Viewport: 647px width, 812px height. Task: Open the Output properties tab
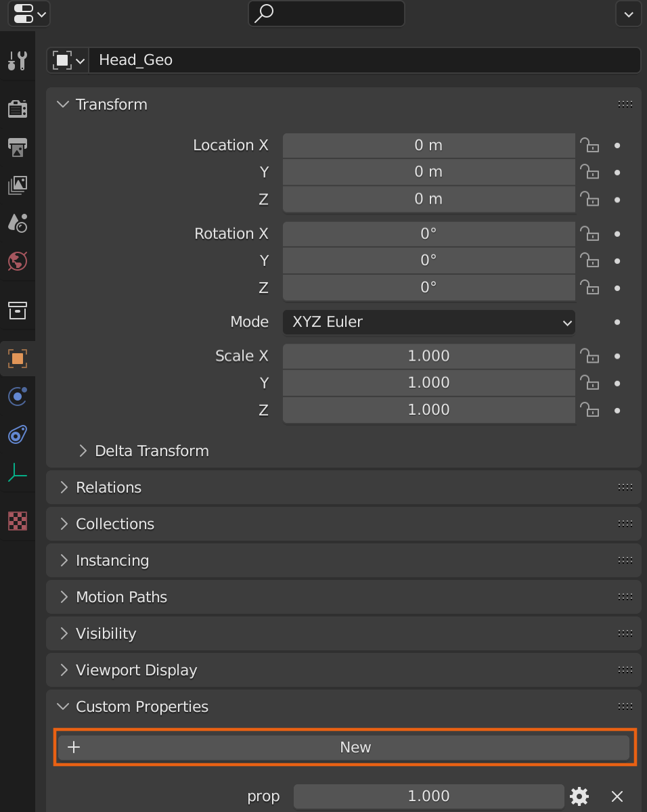coord(17,145)
